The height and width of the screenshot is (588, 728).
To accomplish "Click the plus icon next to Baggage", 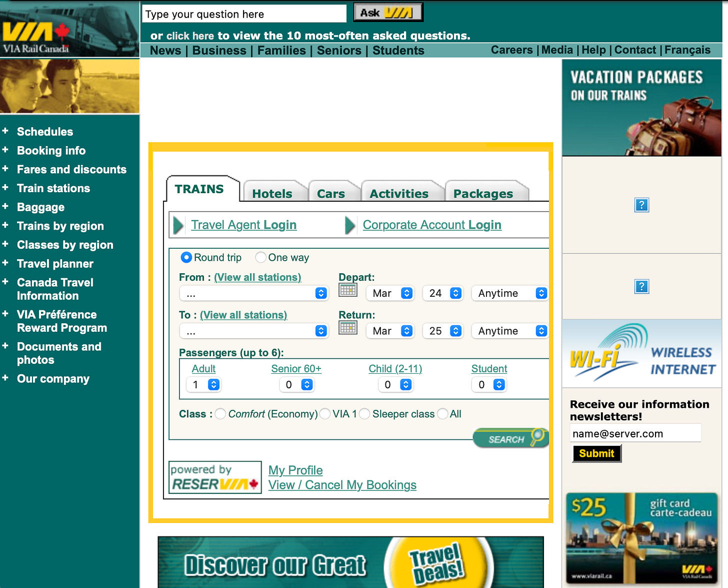I will tap(5, 206).
